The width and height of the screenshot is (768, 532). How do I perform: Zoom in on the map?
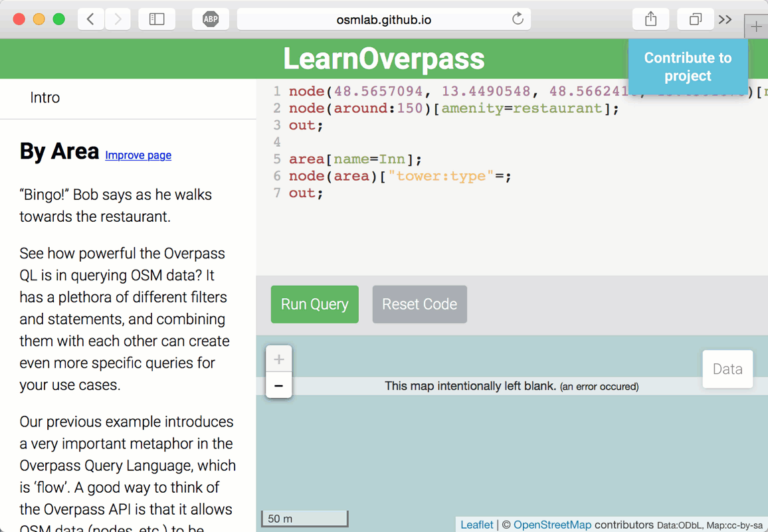tap(278, 359)
